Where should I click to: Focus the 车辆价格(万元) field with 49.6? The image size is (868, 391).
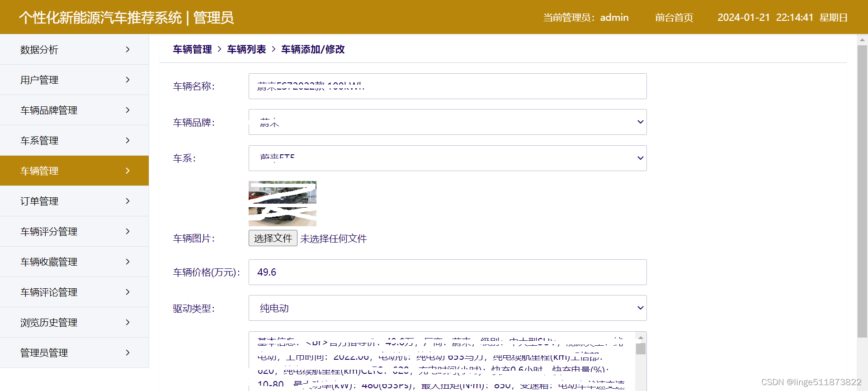tap(448, 272)
